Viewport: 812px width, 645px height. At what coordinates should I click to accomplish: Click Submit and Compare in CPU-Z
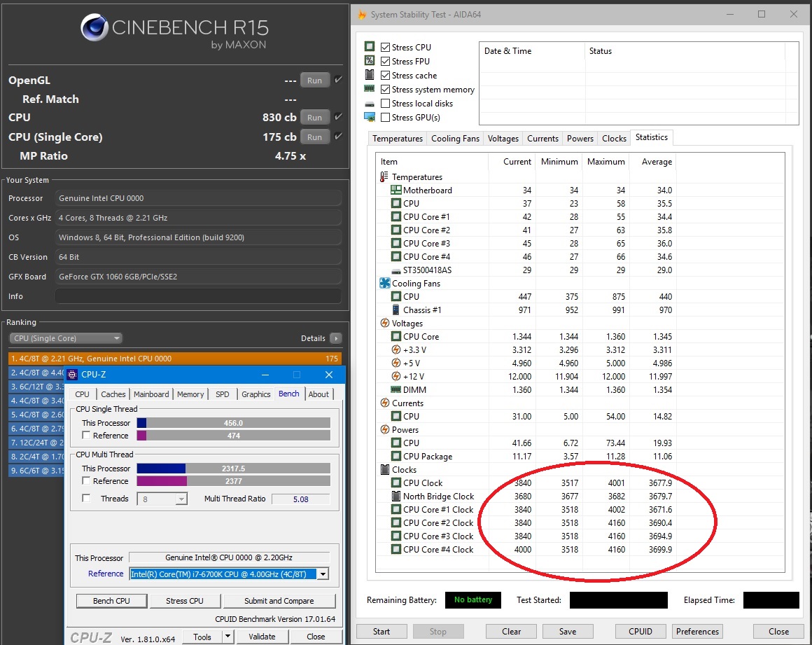[x=279, y=601]
